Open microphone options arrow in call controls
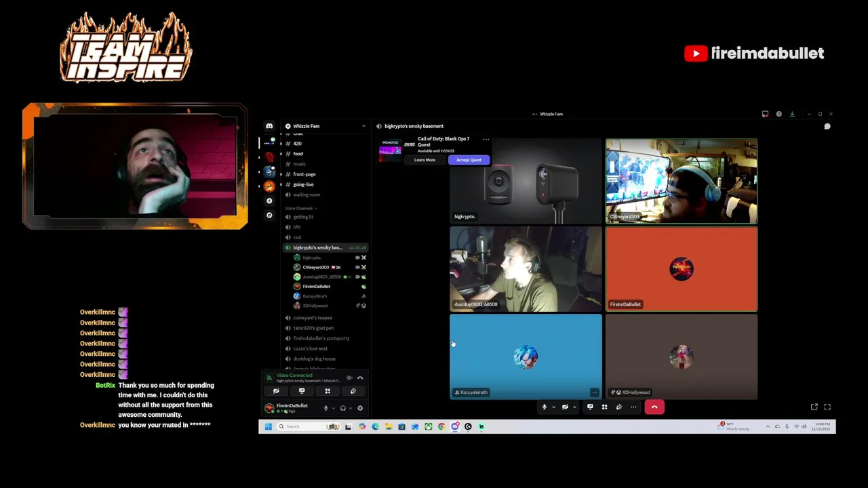This screenshot has height=488, width=868. point(553,407)
